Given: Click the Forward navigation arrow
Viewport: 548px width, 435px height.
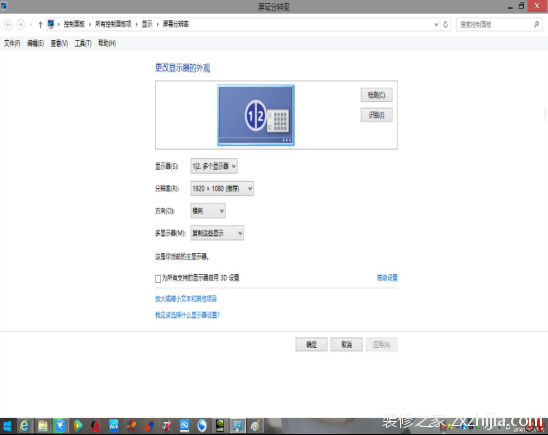Looking at the screenshot, I should (x=21, y=24).
